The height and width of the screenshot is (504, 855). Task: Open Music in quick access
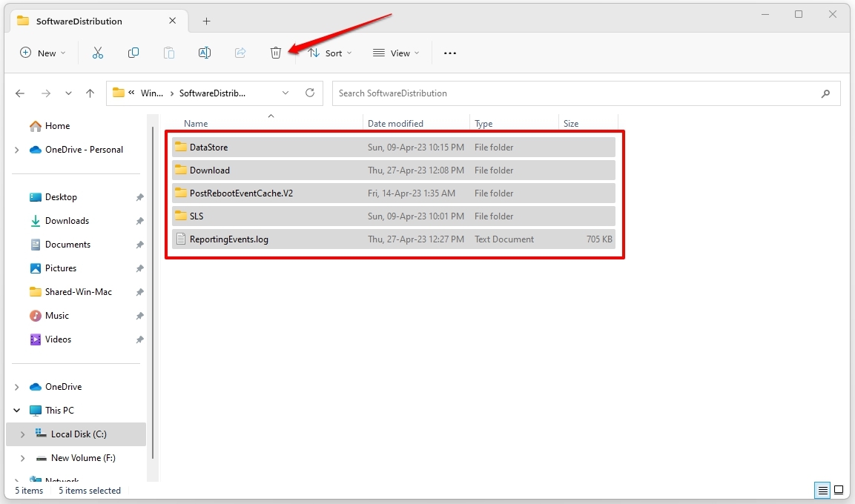click(x=56, y=316)
